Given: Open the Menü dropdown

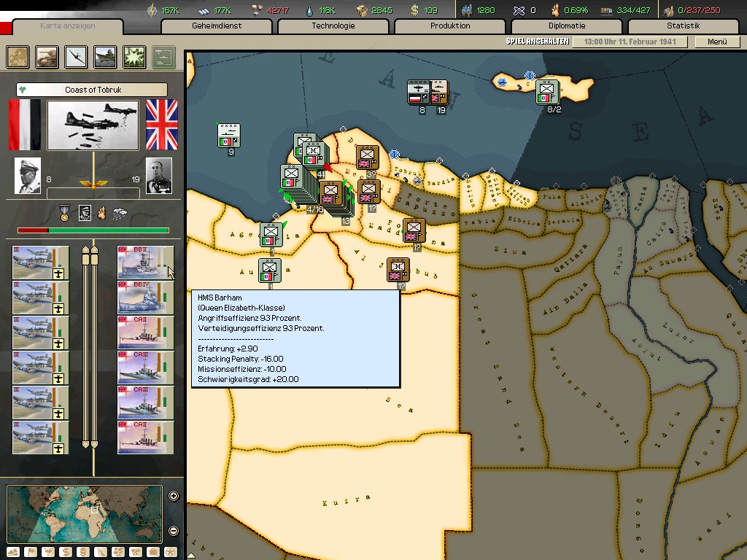Looking at the screenshot, I should [x=717, y=42].
